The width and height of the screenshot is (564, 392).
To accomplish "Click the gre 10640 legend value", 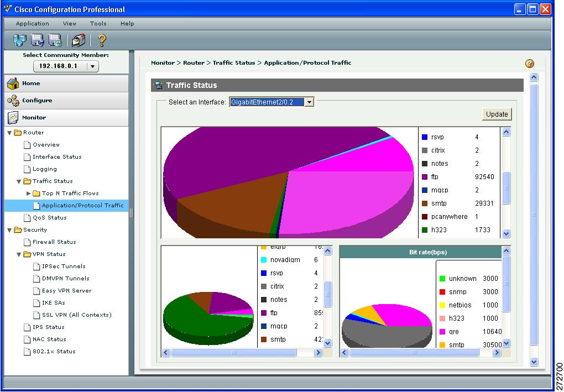I will [492, 332].
